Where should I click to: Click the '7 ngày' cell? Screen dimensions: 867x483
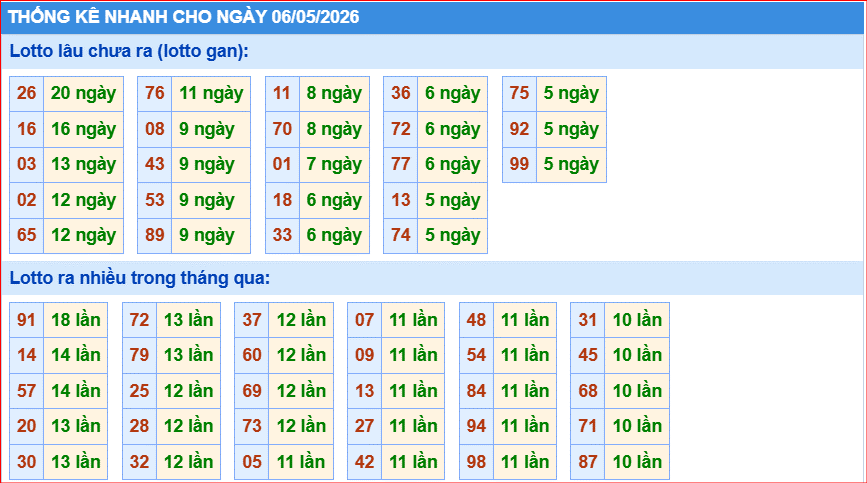pyautogui.click(x=335, y=164)
